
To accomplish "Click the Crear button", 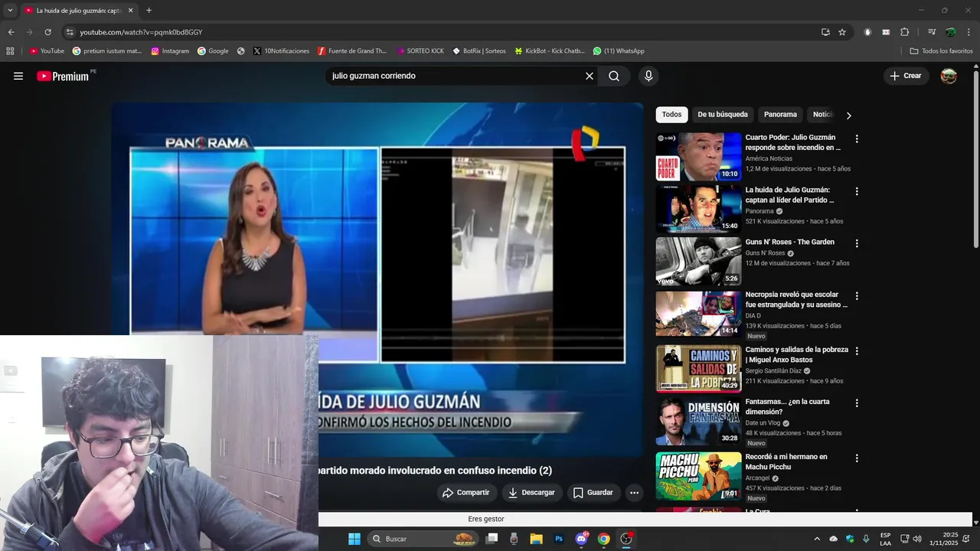I will [906, 76].
